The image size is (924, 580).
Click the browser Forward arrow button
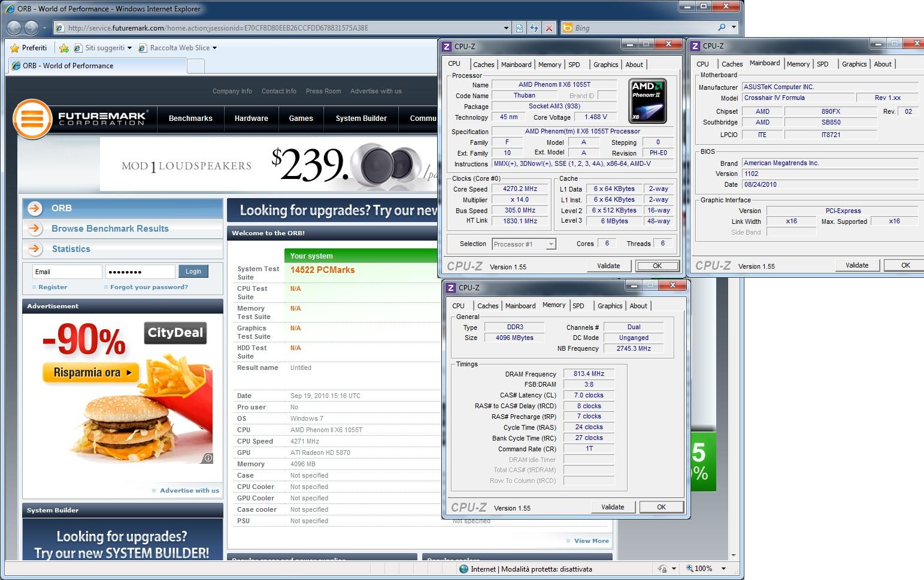[x=31, y=28]
